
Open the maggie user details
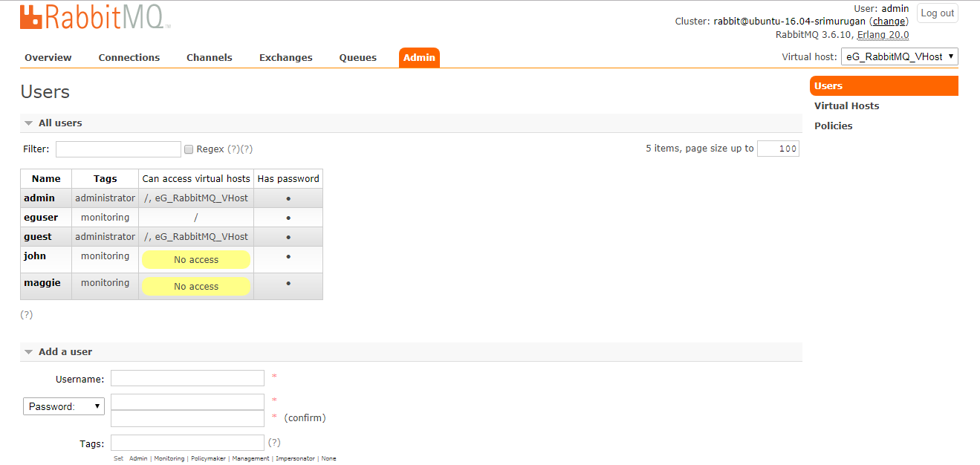click(42, 283)
